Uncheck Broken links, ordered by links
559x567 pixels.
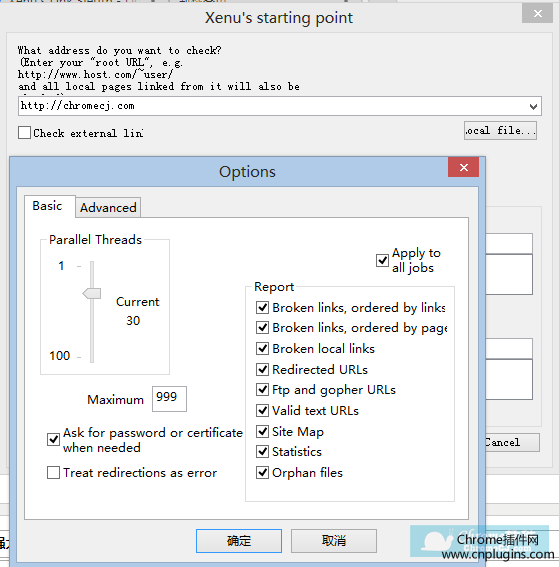(263, 307)
